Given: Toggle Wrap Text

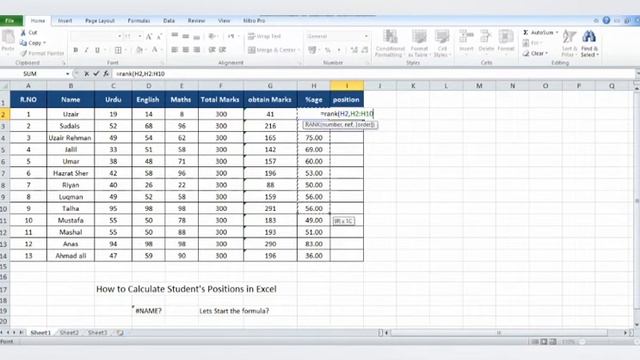Looking at the screenshot, I should coord(264,36).
